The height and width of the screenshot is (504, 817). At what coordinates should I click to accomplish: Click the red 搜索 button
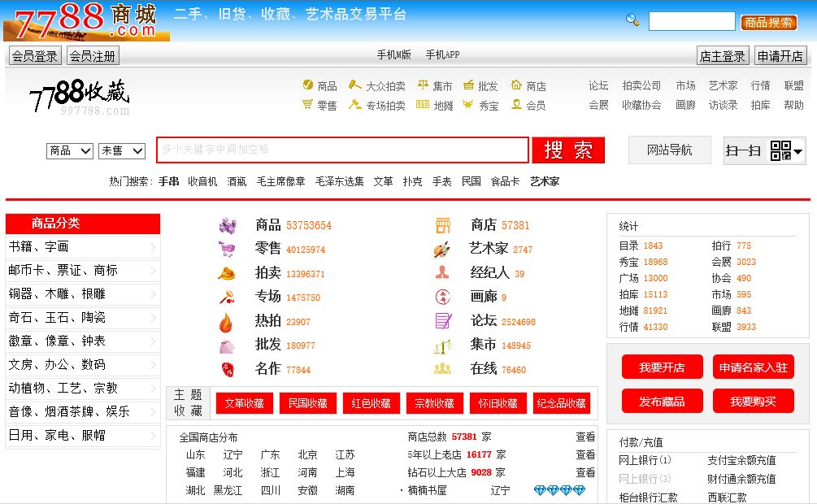[568, 150]
